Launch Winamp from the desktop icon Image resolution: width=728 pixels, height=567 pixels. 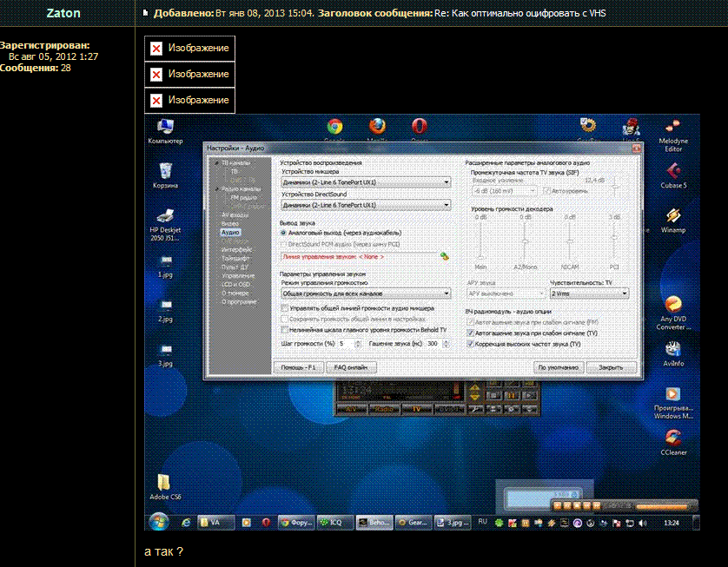[x=672, y=217]
